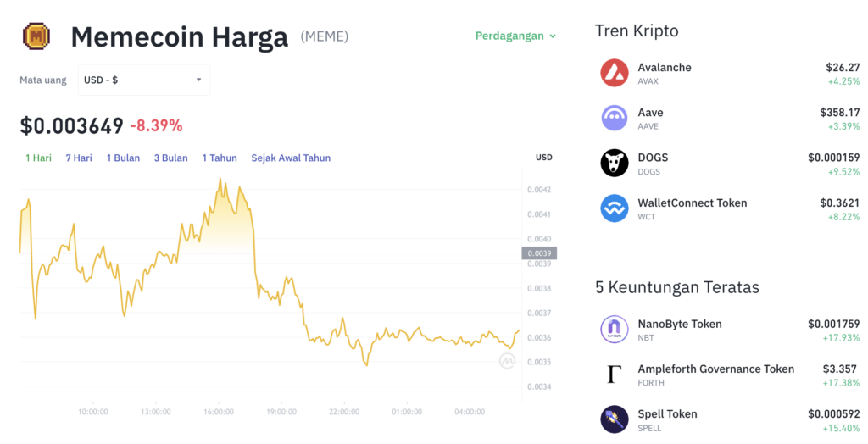The width and height of the screenshot is (868, 444).
Task: Open the USD - $ currency selector
Action: coord(143,80)
